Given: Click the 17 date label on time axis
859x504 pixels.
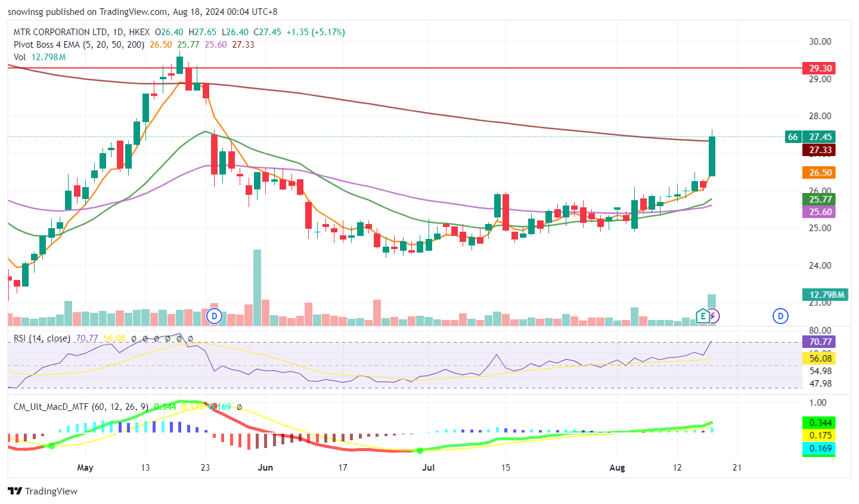Looking at the screenshot, I should coord(343,468).
